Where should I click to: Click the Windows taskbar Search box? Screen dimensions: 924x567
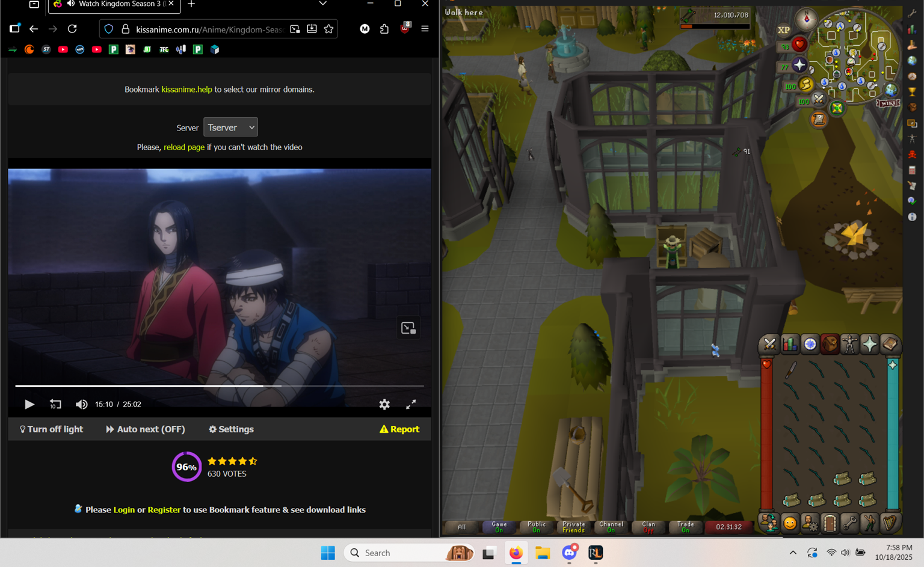coord(410,553)
